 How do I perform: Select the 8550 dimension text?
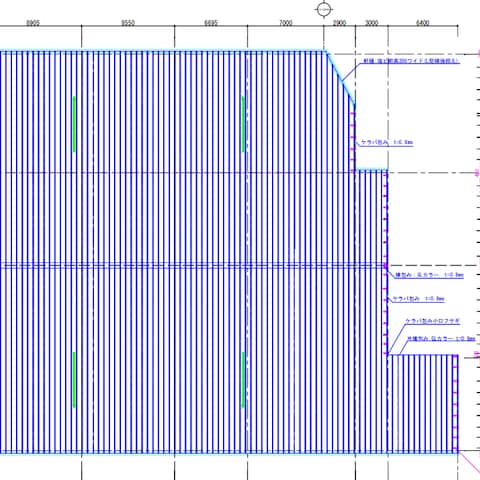point(128,23)
